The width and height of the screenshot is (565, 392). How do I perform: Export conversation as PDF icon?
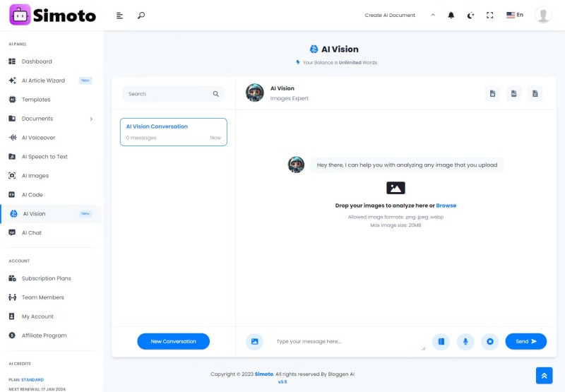(514, 94)
